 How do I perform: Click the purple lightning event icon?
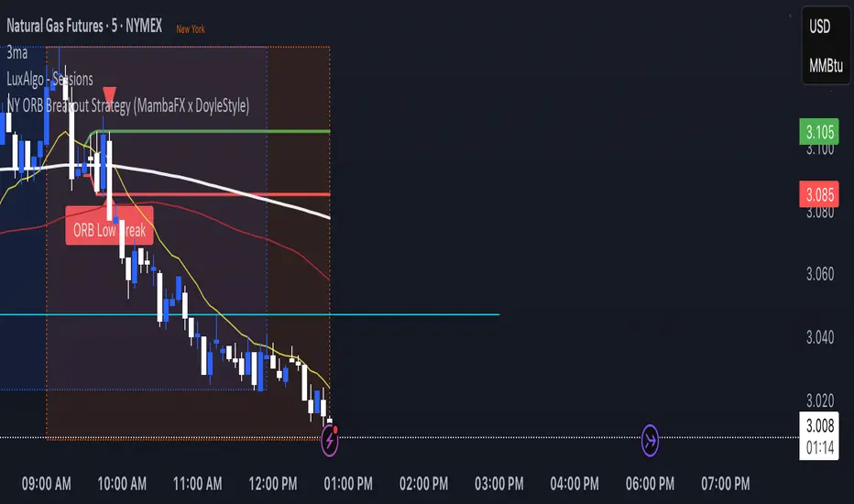330,440
